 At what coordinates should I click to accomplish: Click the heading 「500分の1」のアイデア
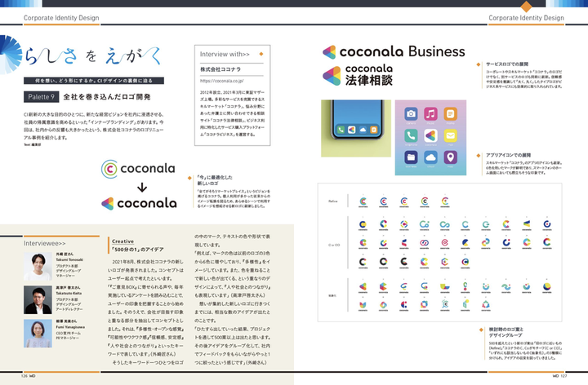[138, 250]
